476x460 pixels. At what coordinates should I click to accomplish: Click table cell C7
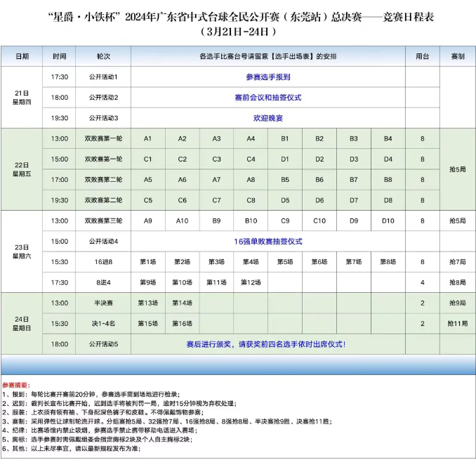[x=216, y=200]
